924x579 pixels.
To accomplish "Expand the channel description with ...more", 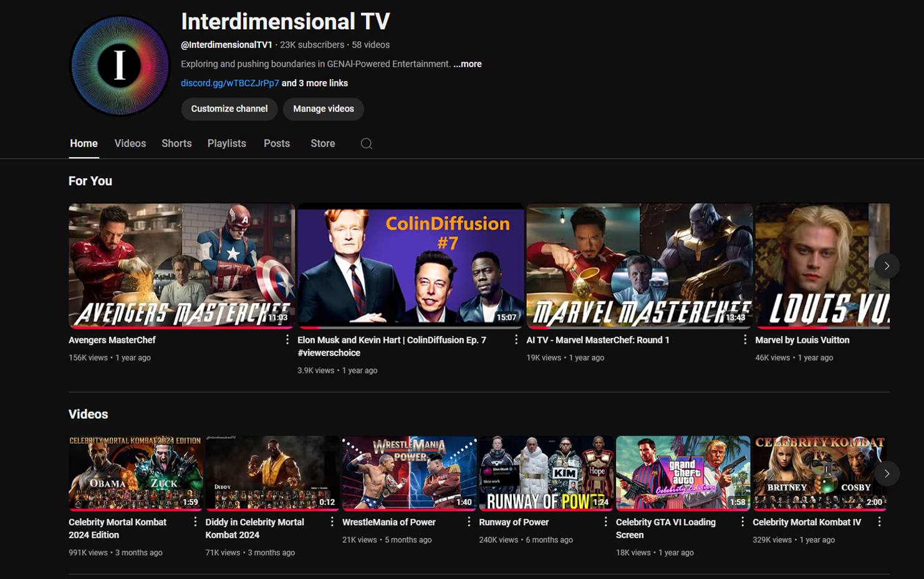I will click(468, 64).
